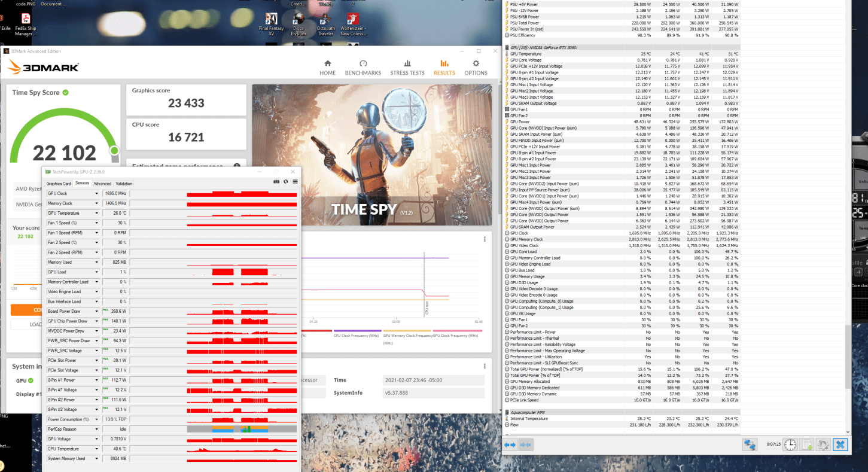Screen dimensions: 868x472
Task: Go to Benchmarks in 3DMark
Action: tap(363, 67)
